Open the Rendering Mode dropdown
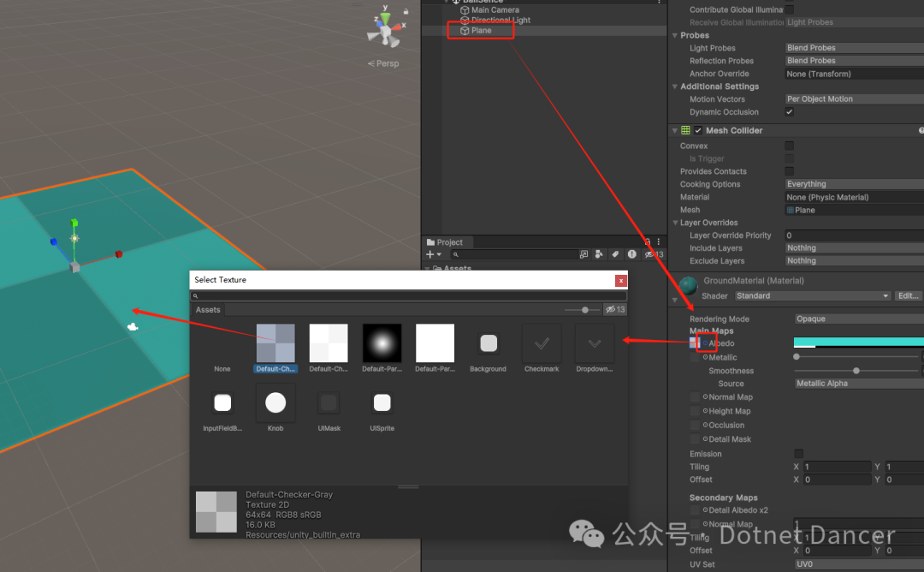This screenshot has height=572, width=924. pyautogui.click(x=859, y=319)
